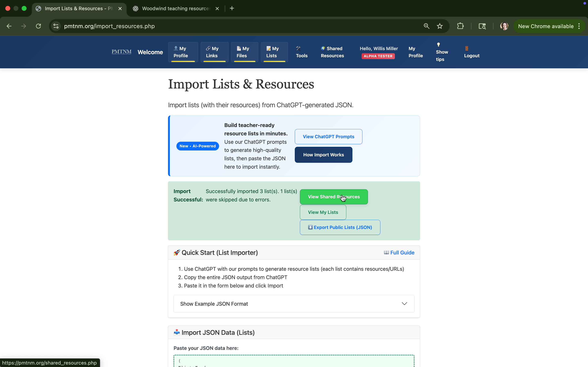Click Export Public Lists (JSON) button

point(340,227)
